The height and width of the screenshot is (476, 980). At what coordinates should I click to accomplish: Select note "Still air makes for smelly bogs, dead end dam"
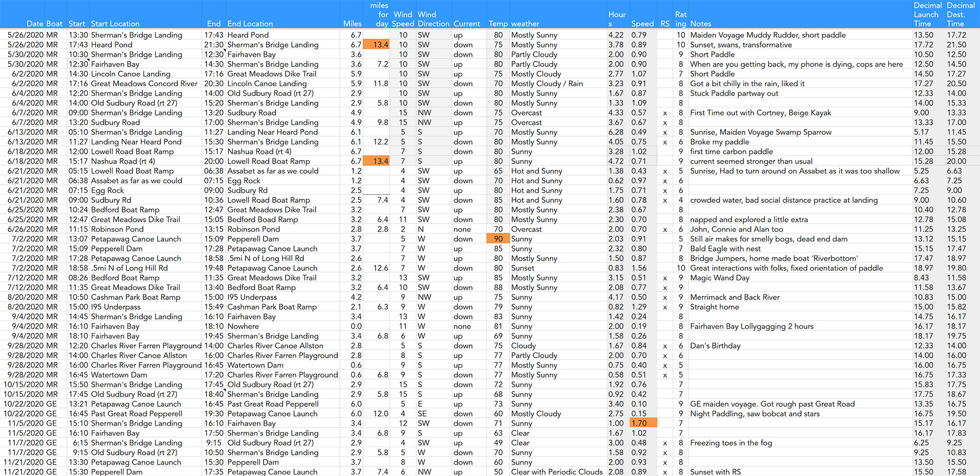pyautogui.click(x=769, y=239)
